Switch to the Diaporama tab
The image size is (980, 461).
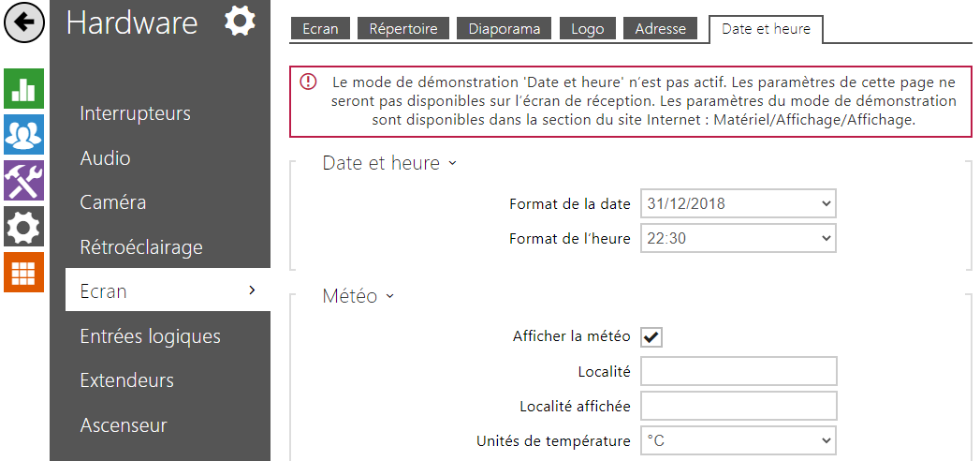tap(504, 29)
